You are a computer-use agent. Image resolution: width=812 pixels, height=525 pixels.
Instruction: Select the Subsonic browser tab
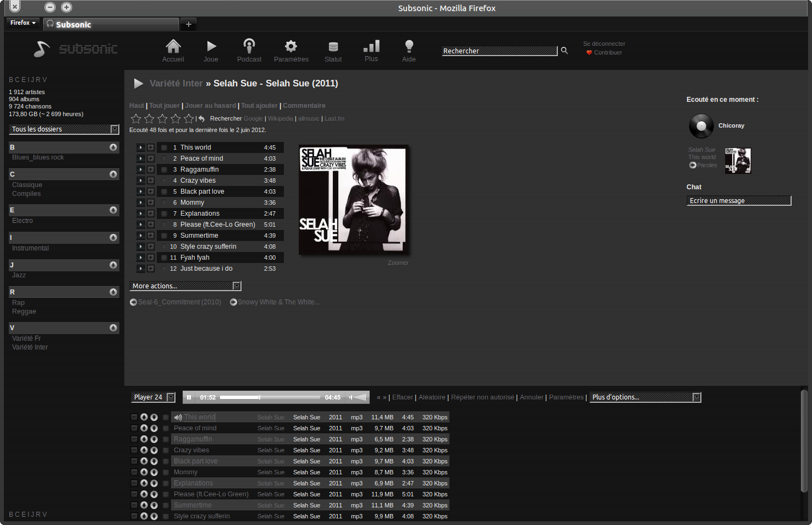click(x=112, y=24)
